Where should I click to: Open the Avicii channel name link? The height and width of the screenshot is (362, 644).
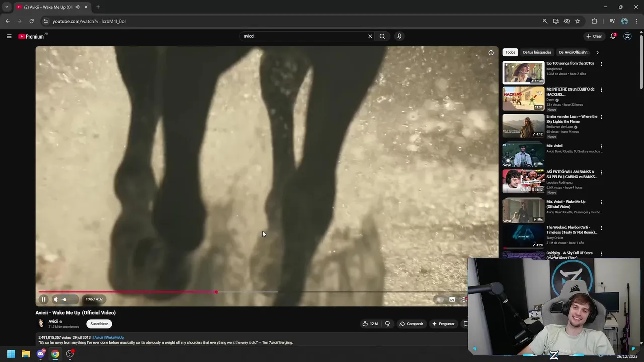coord(53,321)
